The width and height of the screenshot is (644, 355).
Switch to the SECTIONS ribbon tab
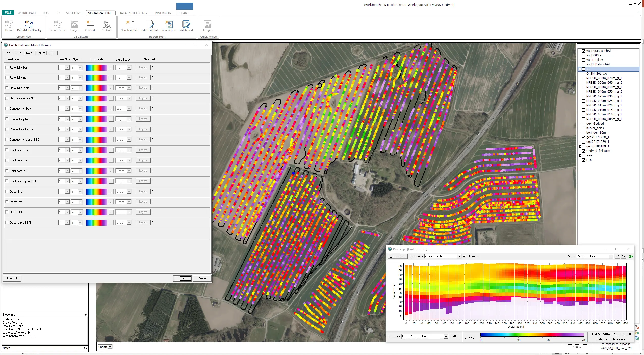(x=73, y=13)
